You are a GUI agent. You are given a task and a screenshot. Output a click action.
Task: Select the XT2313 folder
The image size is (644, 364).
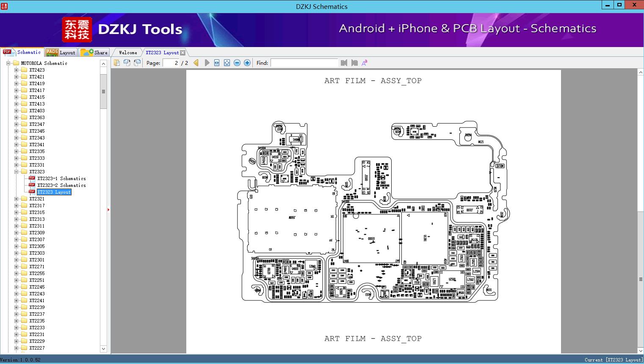pyautogui.click(x=37, y=219)
